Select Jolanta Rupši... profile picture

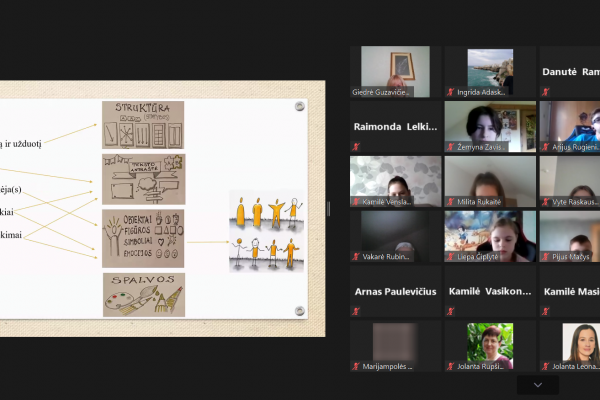click(490, 346)
